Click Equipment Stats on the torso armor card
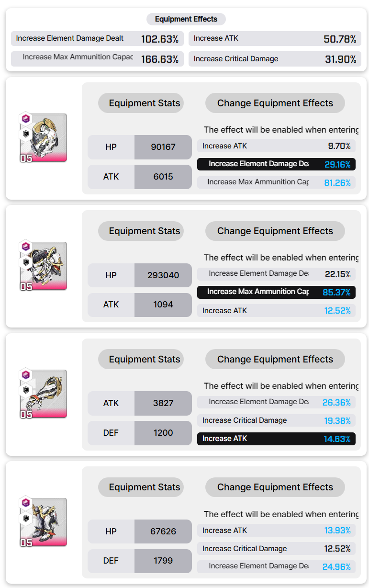Viewport: 369px width, 588px height. (144, 231)
